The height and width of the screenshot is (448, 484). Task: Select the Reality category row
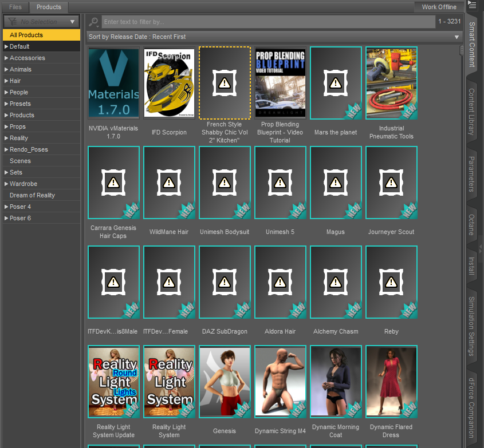[41, 138]
